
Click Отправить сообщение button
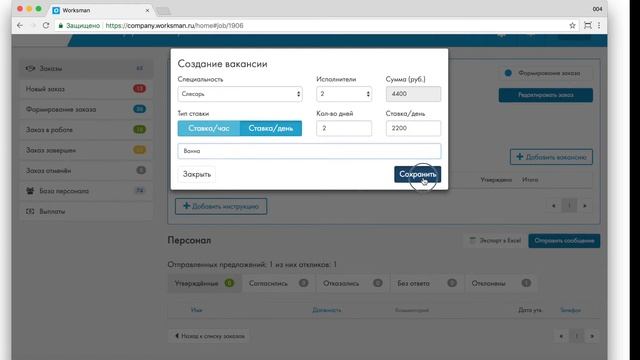(564, 241)
